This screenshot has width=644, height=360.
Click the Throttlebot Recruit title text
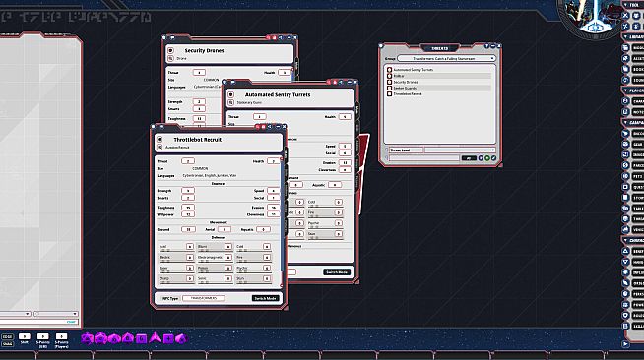click(x=198, y=140)
